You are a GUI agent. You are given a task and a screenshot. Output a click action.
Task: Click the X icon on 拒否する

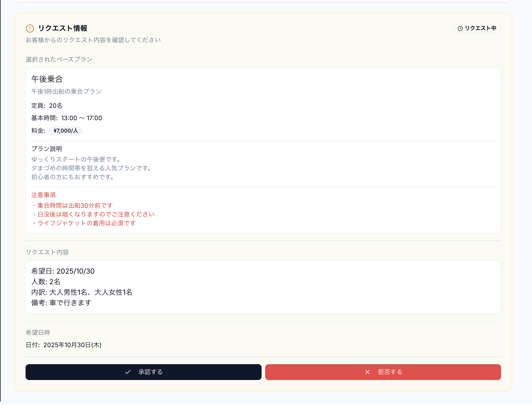(x=367, y=372)
